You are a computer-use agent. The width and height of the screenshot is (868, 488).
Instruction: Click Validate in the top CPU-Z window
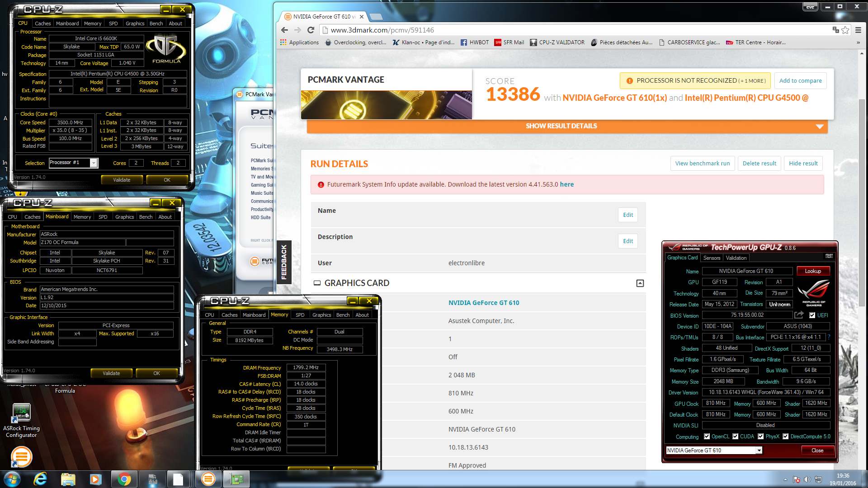[x=122, y=180]
